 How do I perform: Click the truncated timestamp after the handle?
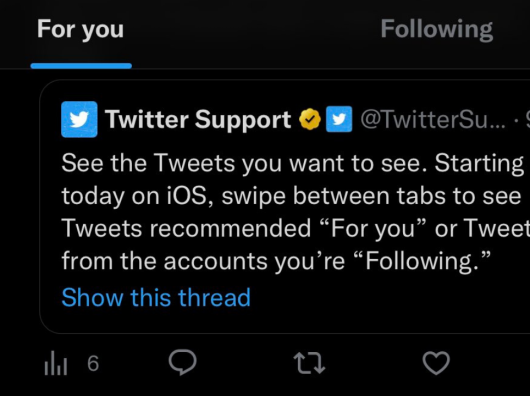point(528,119)
